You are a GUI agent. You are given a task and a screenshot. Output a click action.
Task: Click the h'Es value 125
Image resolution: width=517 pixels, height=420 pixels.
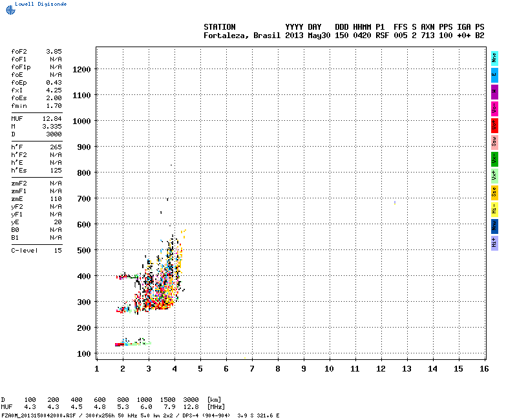click(x=56, y=171)
